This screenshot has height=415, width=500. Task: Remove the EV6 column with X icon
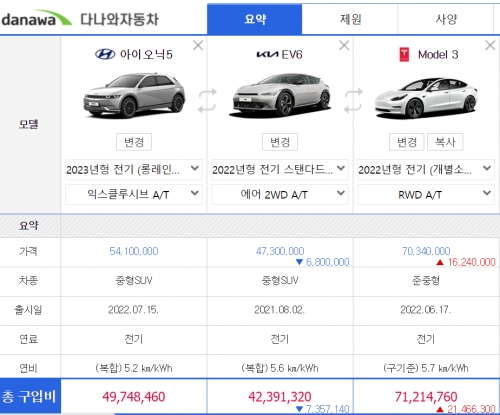pyautogui.click(x=344, y=45)
